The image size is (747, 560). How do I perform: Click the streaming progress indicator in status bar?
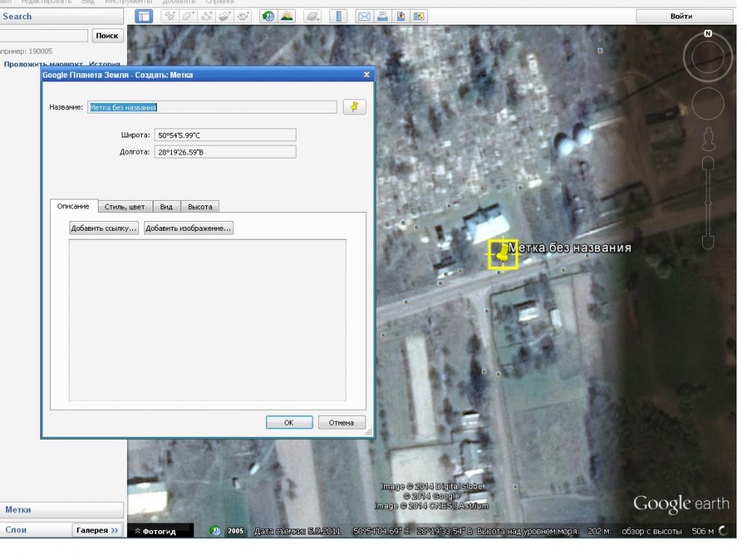(723, 530)
